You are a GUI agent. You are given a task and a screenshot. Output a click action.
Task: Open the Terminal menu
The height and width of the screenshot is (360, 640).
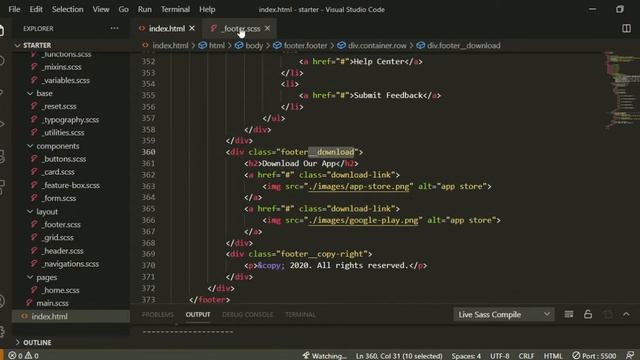(x=175, y=9)
